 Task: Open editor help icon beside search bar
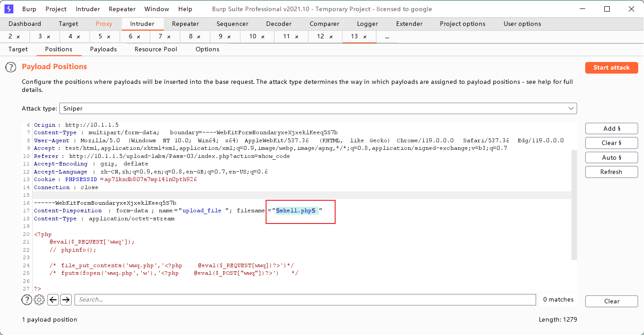pos(27,300)
